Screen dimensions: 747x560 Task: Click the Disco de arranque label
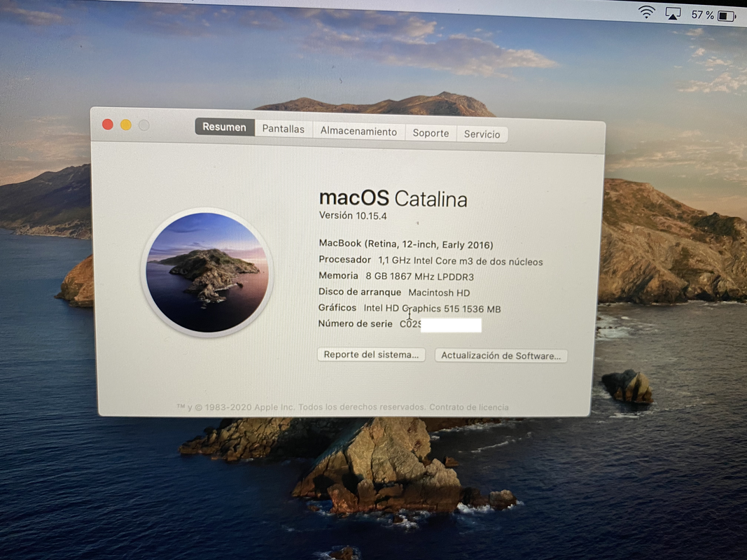pyautogui.click(x=360, y=292)
